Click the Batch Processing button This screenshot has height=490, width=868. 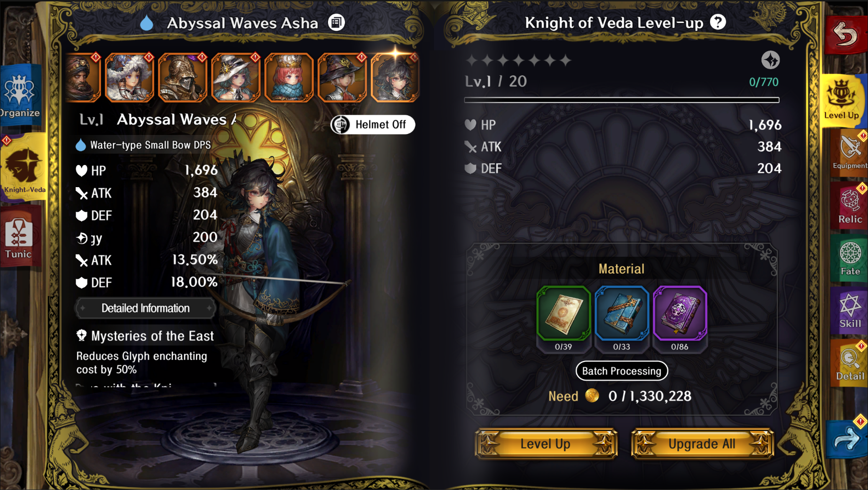coord(621,371)
